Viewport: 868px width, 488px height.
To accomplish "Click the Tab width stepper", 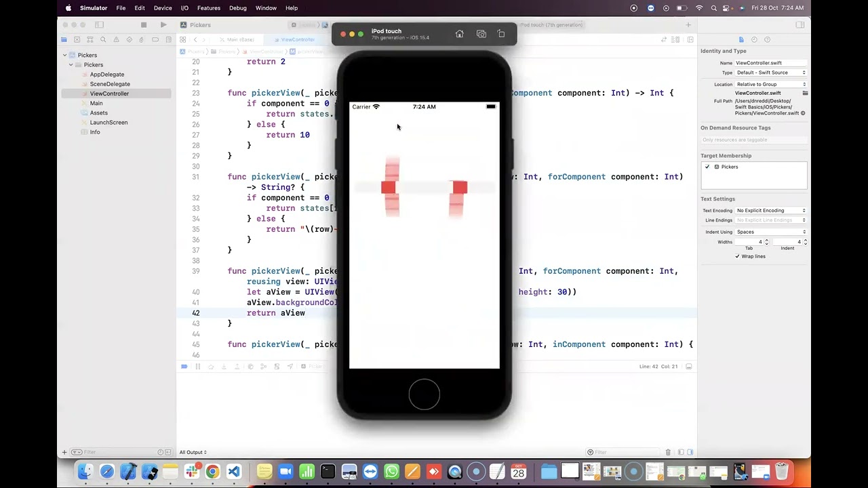I will 767,242.
